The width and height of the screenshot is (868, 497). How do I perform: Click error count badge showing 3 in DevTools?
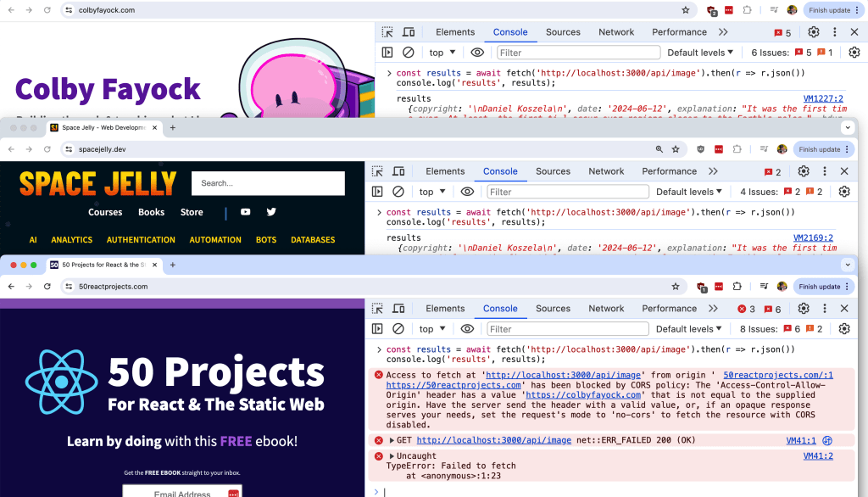coord(746,309)
